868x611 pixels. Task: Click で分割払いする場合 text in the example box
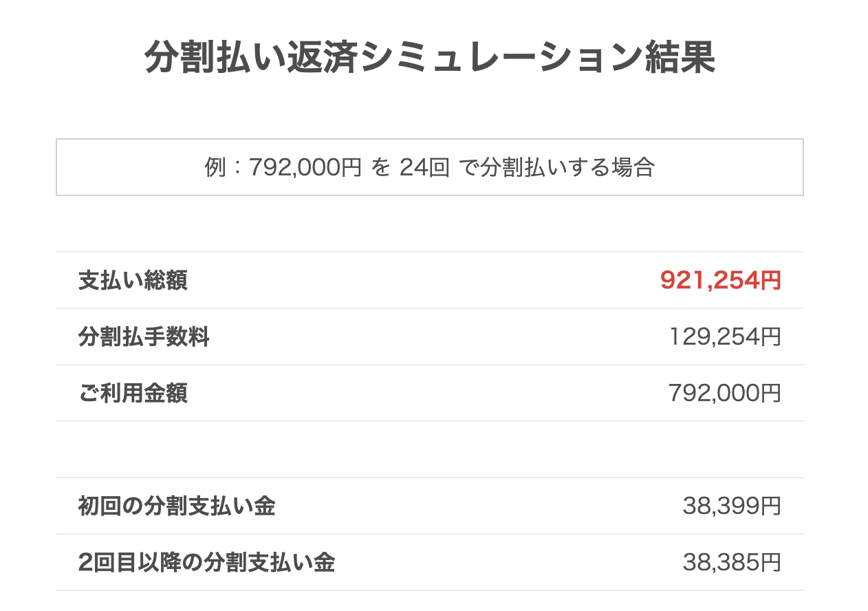pos(556,167)
